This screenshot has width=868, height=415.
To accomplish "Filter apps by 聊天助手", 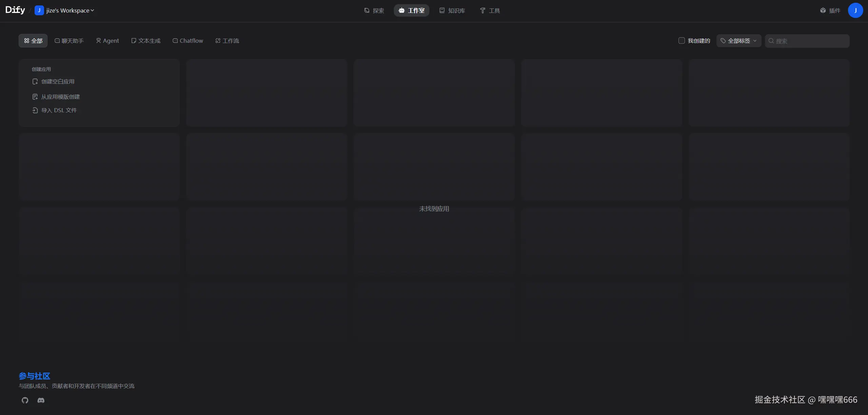I will [69, 41].
